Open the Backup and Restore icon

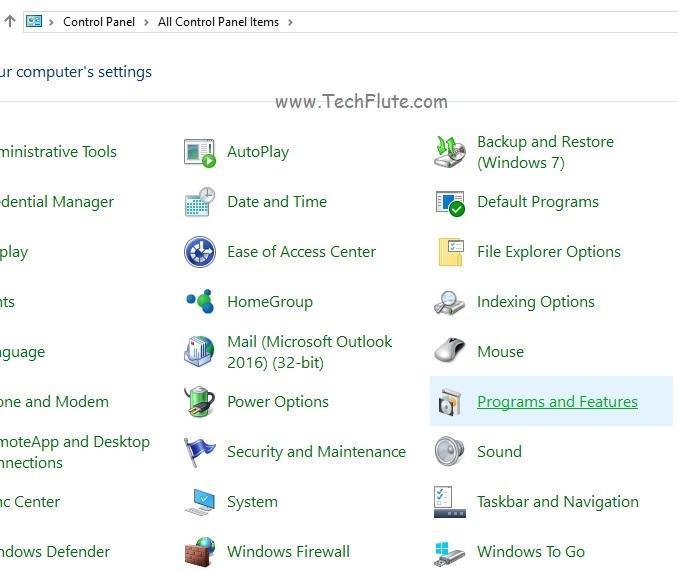coord(450,152)
